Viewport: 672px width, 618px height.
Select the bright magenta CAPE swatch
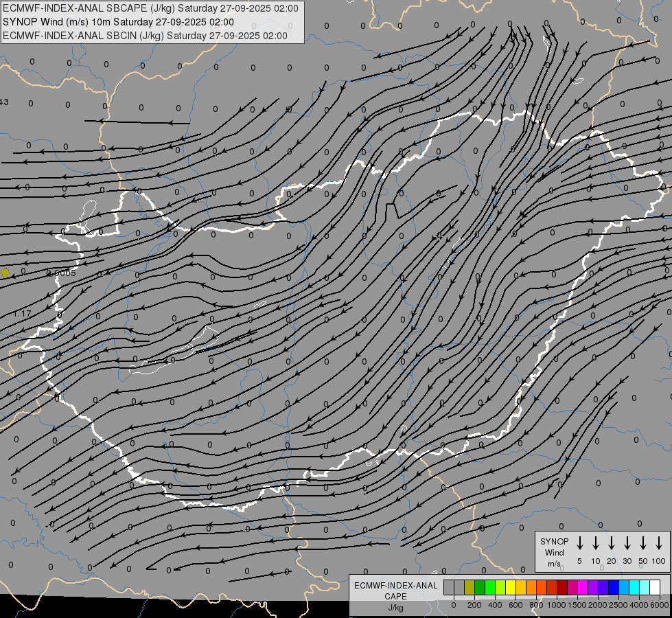[x=583, y=587]
